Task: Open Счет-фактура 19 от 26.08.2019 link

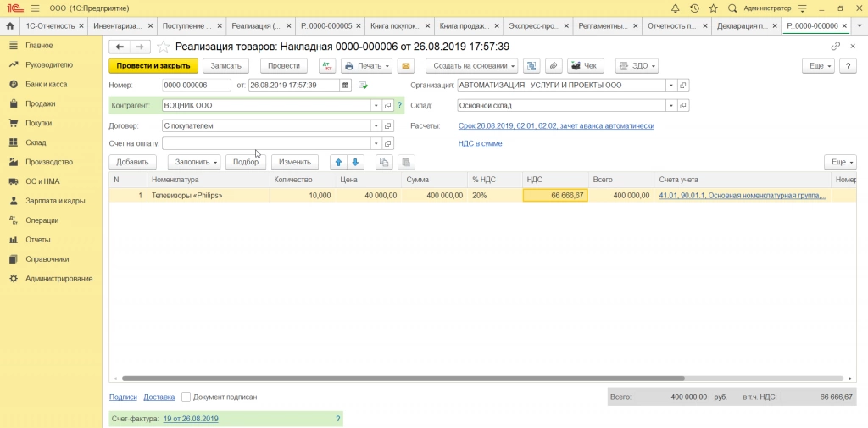Action: (191, 420)
